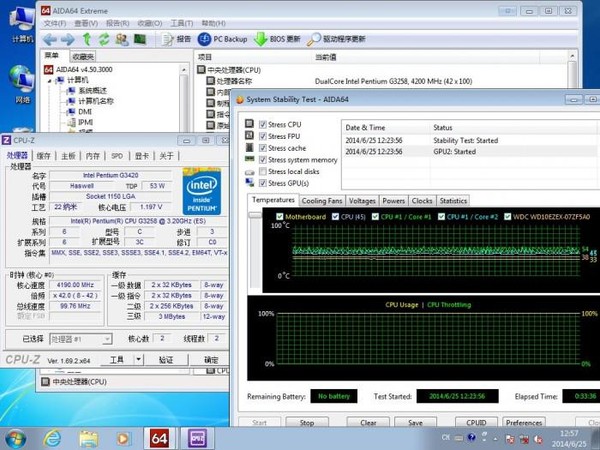This screenshot has height=450, width=600.
Task: Click the AIDA64 back arrow icon
Action: pos(50,39)
